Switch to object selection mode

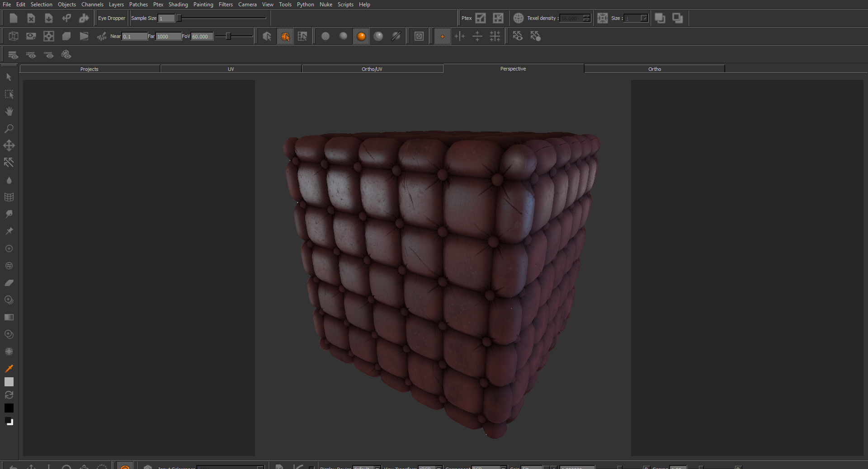(267, 36)
